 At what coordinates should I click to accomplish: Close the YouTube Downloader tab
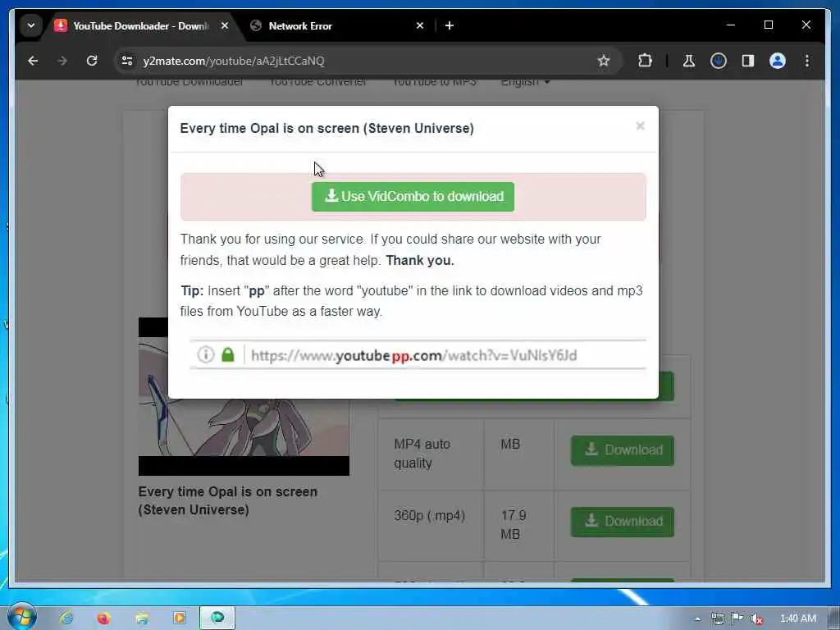pos(225,25)
